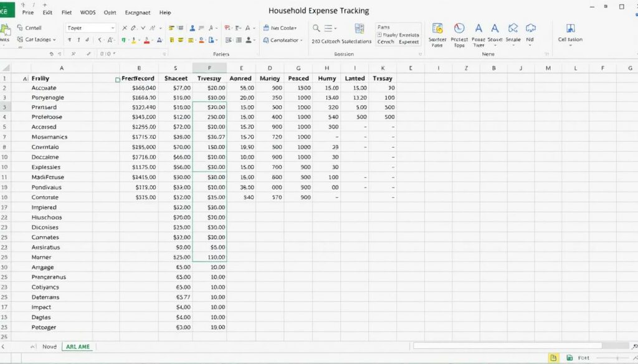Click the Cench button in the Pans box
638x364 pixels.
tap(385, 42)
